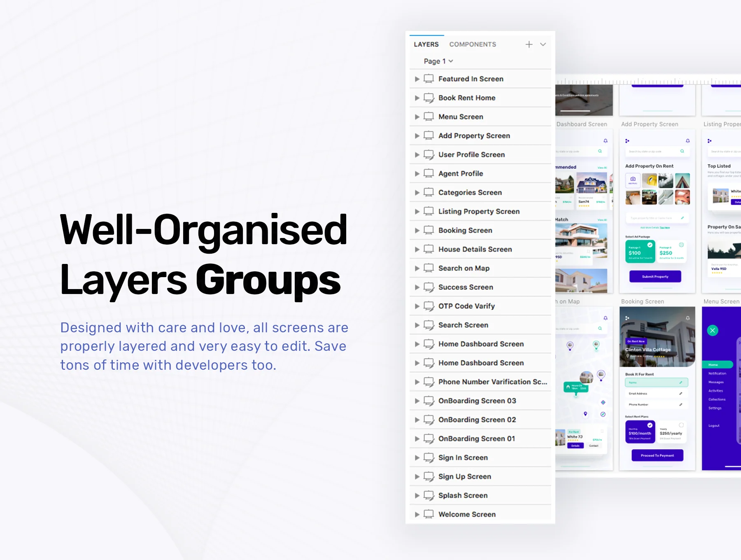Select the Welcome Screen layer

tap(480, 514)
